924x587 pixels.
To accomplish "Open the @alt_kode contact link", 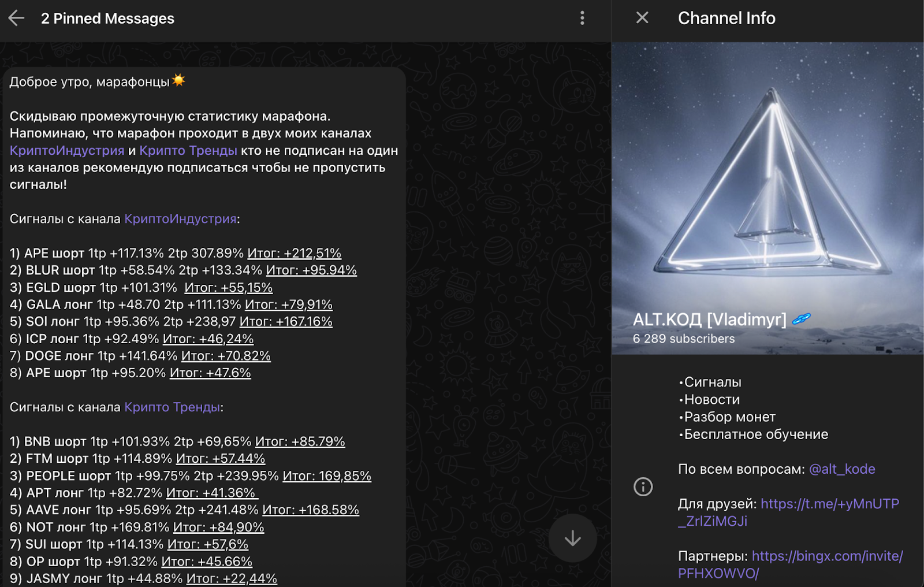I will pos(842,469).
